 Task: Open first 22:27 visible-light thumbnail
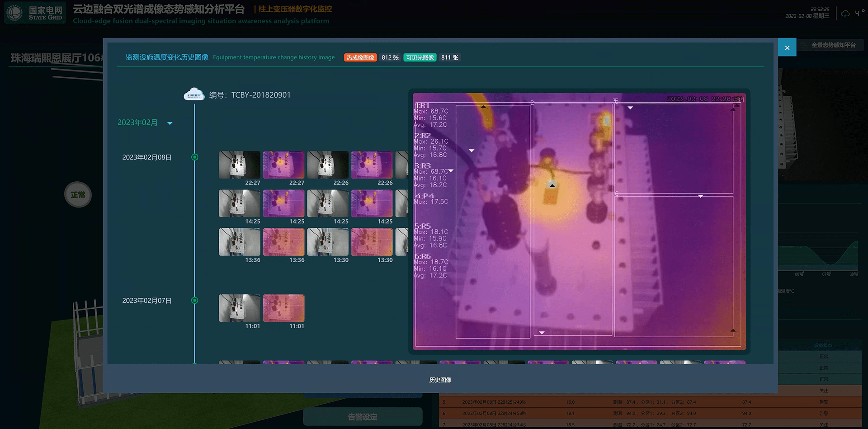(x=240, y=165)
